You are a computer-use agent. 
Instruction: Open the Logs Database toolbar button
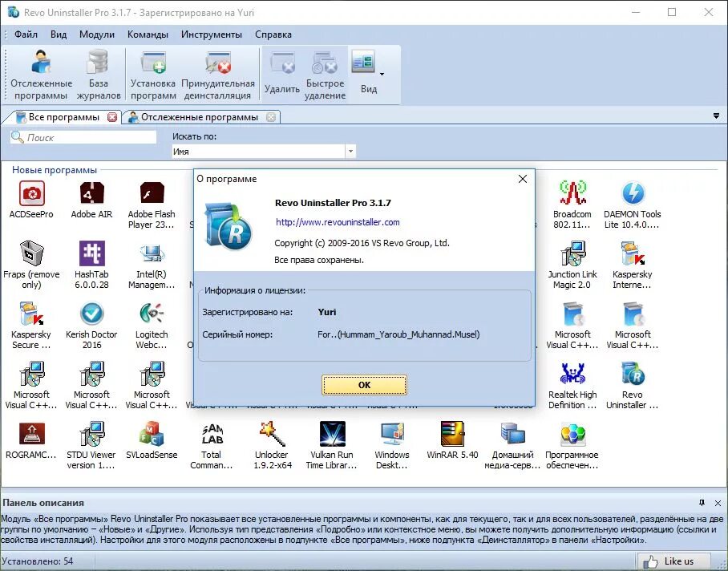coord(99,75)
